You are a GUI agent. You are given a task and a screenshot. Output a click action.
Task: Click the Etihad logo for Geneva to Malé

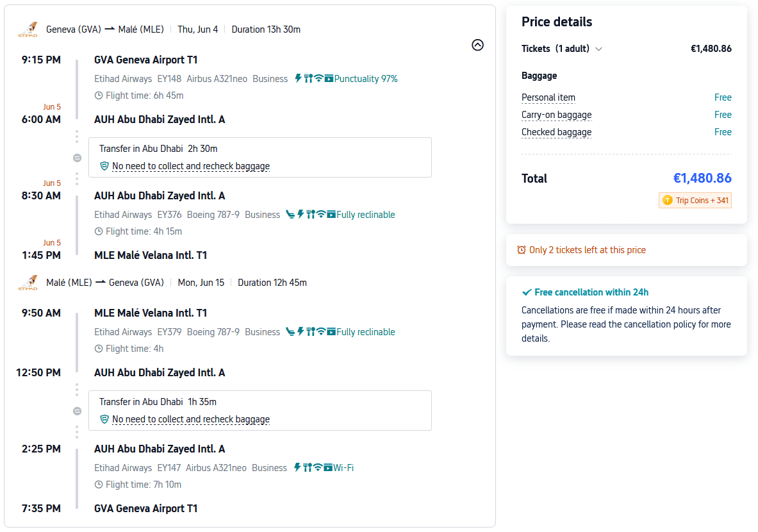28,29
